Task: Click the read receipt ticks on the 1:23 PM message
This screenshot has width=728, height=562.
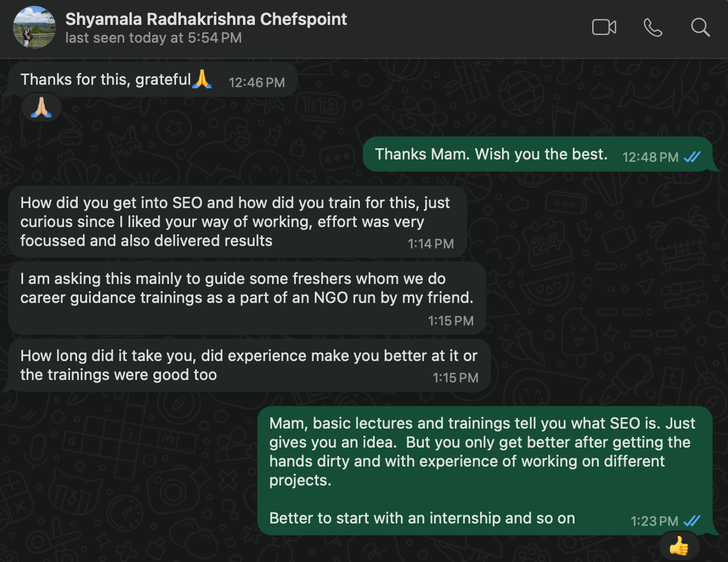Action: pyautogui.click(x=692, y=521)
